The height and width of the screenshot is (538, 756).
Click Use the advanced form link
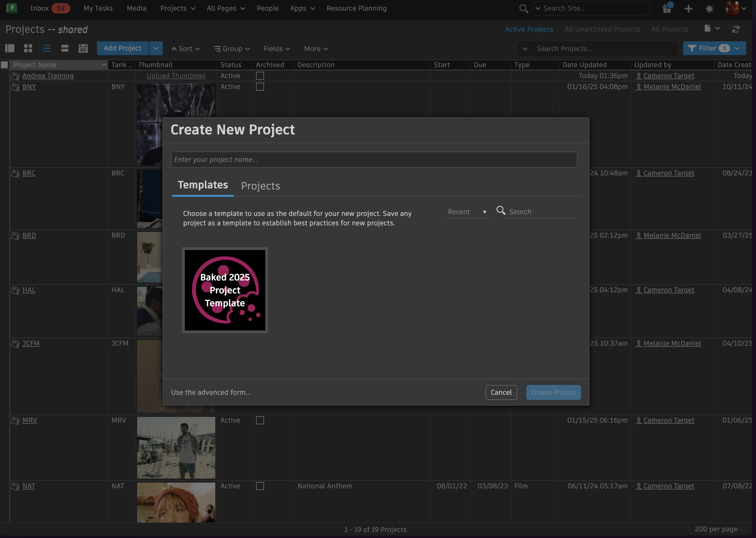click(211, 392)
